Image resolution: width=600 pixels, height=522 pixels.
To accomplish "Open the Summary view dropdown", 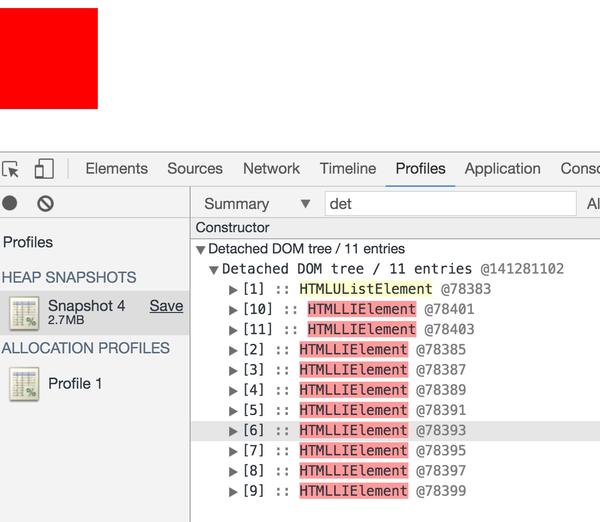I will coord(256,204).
